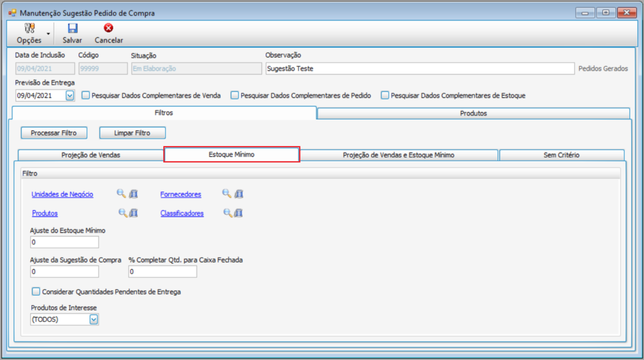
Task: Click the Ajuste da Sugestão de Compra field
Action: [x=64, y=272]
